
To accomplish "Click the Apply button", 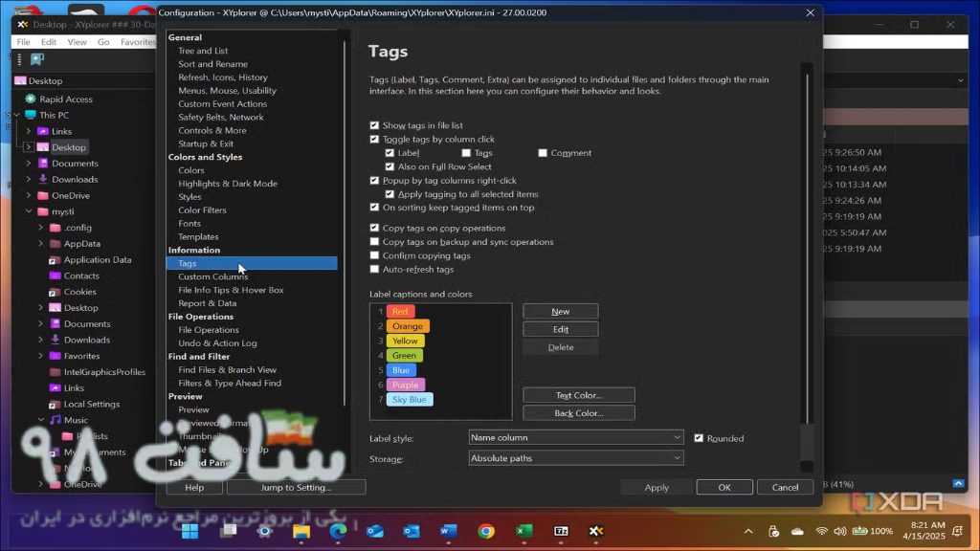I will click(657, 487).
